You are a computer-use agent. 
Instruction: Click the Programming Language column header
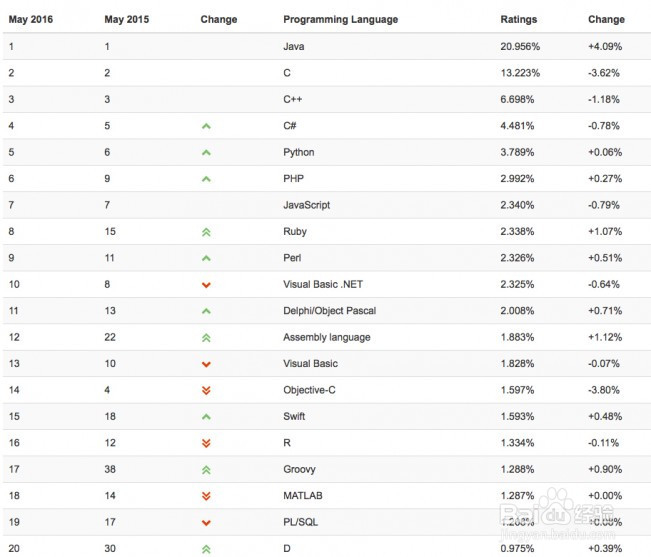(x=340, y=19)
